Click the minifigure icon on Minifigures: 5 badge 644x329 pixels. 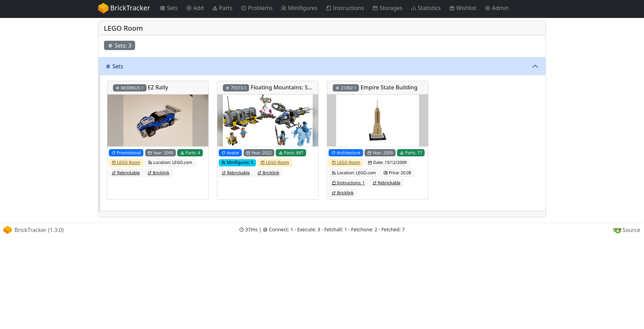pos(223,163)
